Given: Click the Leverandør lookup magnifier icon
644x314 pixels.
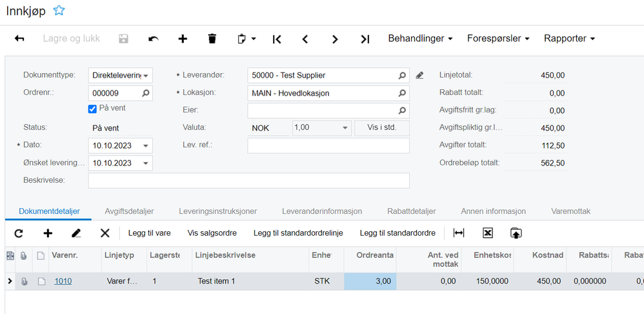Looking at the screenshot, I should pos(402,76).
